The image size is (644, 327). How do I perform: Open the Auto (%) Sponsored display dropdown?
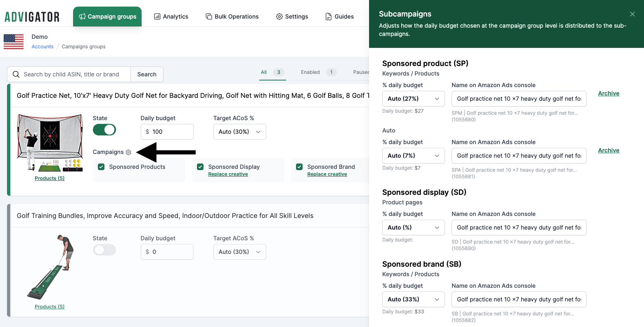414,227
